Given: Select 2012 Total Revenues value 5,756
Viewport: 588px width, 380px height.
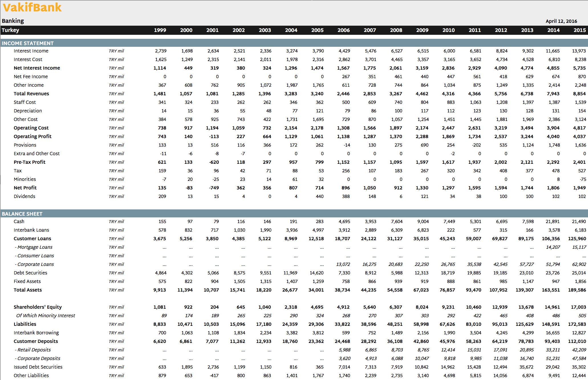Looking at the screenshot, I should (x=501, y=94).
